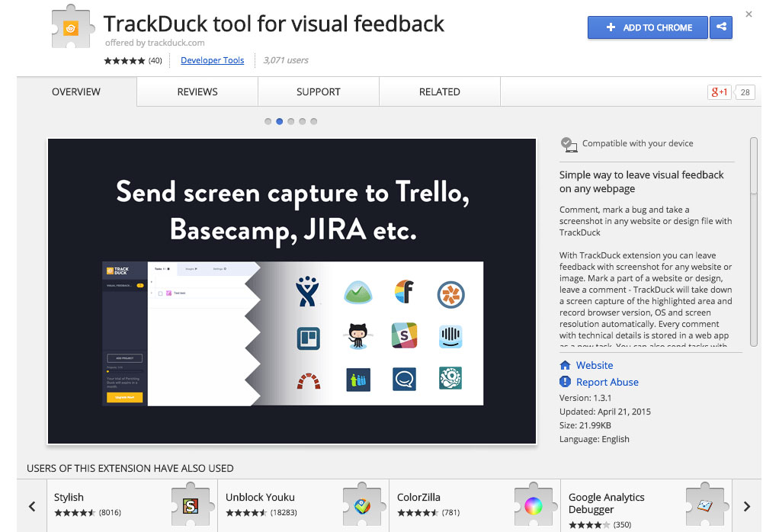The width and height of the screenshot is (779, 532).
Task: Open the ColorZilla color wheel icon
Action: (x=533, y=505)
